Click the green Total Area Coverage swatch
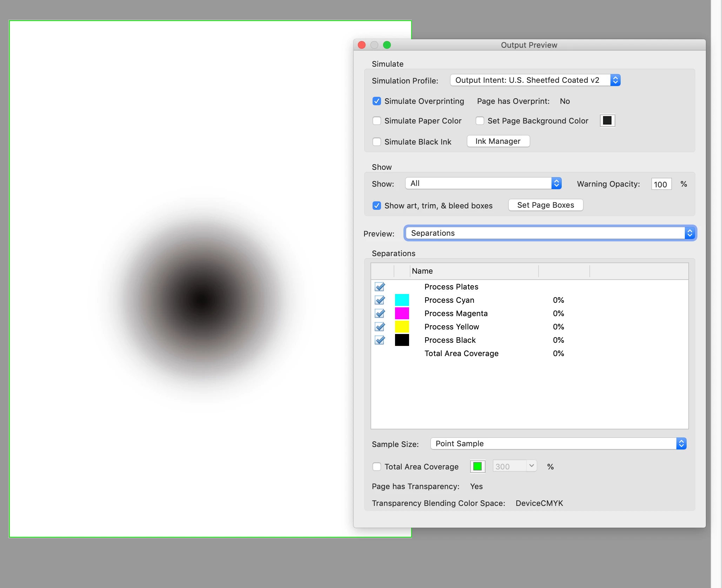This screenshot has width=722, height=588. coord(477,467)
